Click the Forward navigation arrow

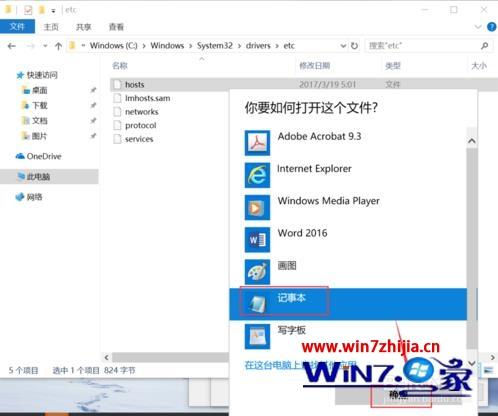[x=31, y=46]
